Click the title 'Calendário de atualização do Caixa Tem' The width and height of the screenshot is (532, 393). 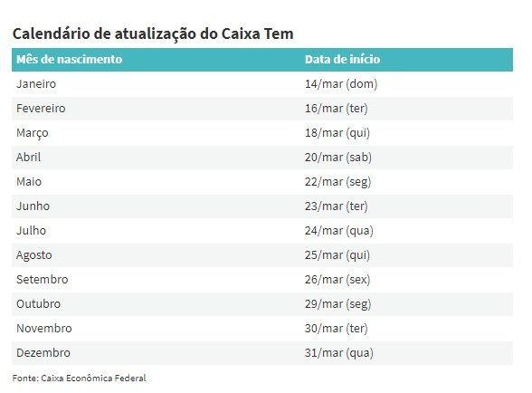coord(153,34)
